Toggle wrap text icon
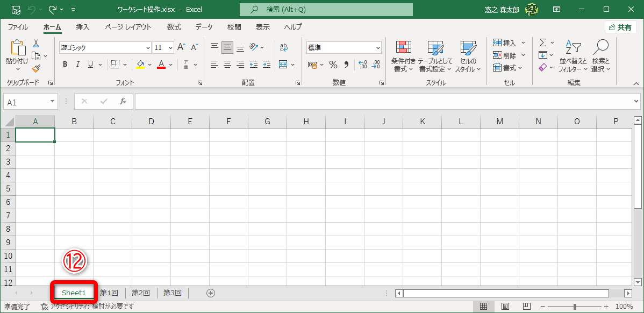The height and width of the screenshot is (313, 644). (284, 47)
